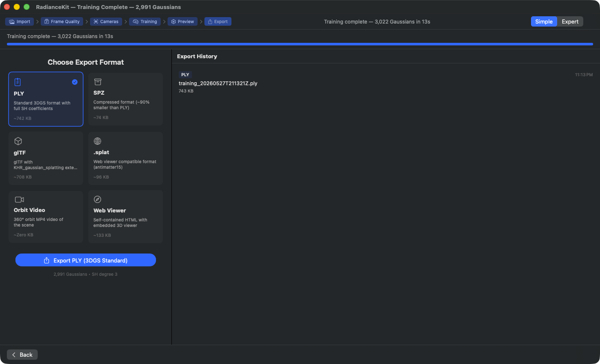
Task: Click the ~742 KB size estimate
Action: (22, 118)
